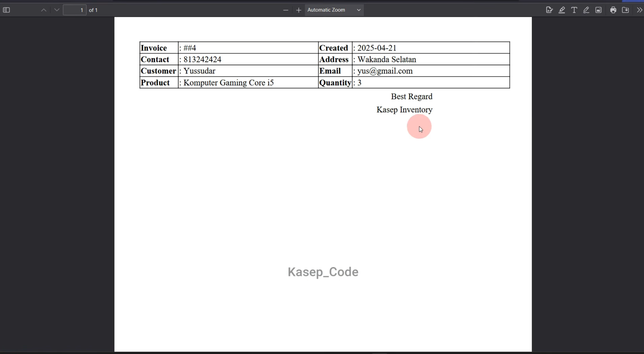The image size is (644, 354).
Task: Zoom in with the plus button
Action: pos(299,10)
